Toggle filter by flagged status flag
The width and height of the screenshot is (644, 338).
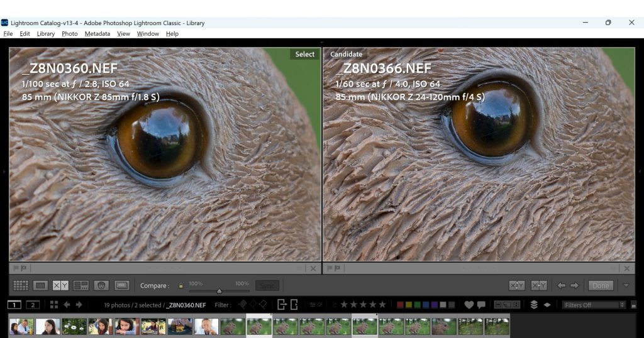[x=243, y=305]
